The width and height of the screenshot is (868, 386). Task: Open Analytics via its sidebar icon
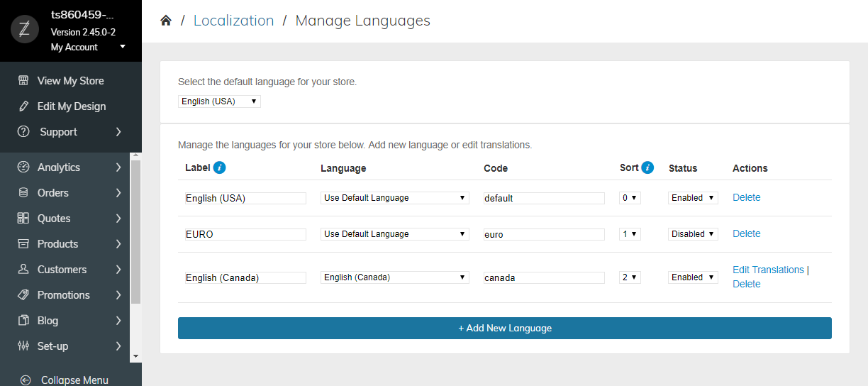(x=23, y=167)
